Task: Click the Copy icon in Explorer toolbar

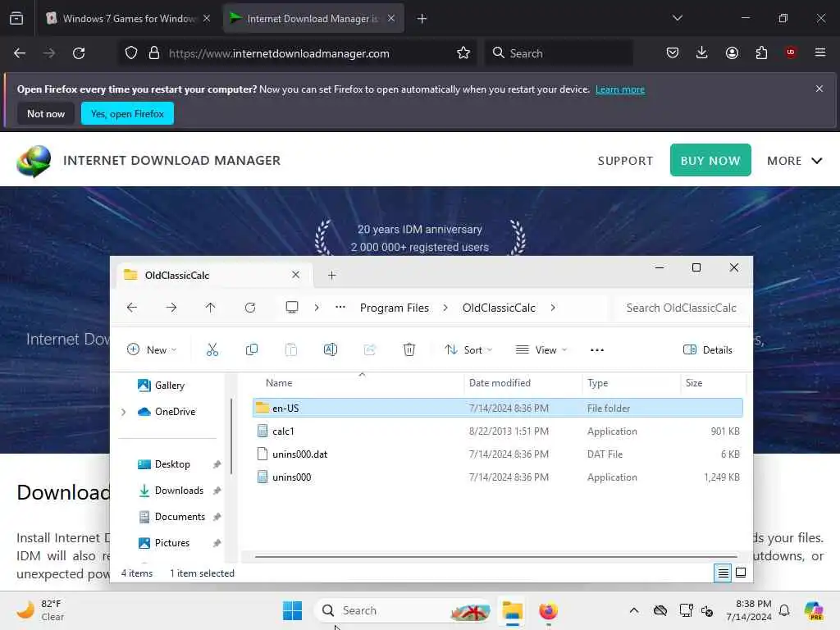Action: click(251, 349)
